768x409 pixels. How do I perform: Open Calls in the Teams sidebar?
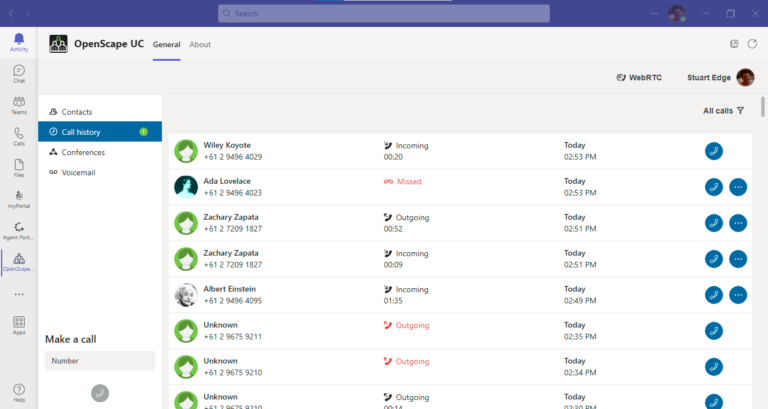coord(19,137)
